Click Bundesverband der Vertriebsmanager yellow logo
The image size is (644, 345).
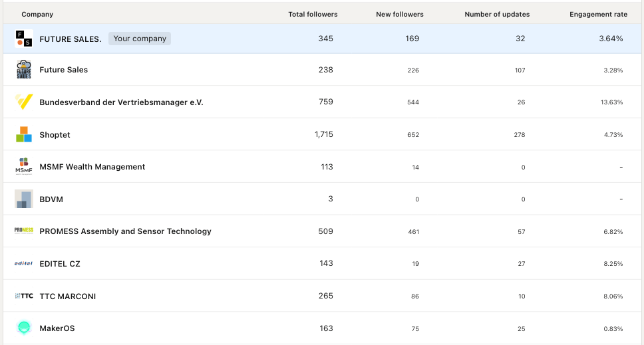click(x=24, y=102)
